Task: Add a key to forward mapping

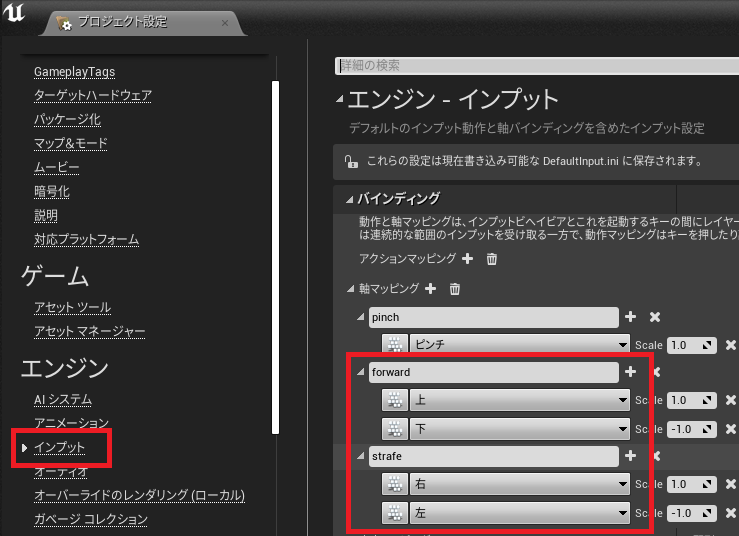Action: click(x=631, y=372)
